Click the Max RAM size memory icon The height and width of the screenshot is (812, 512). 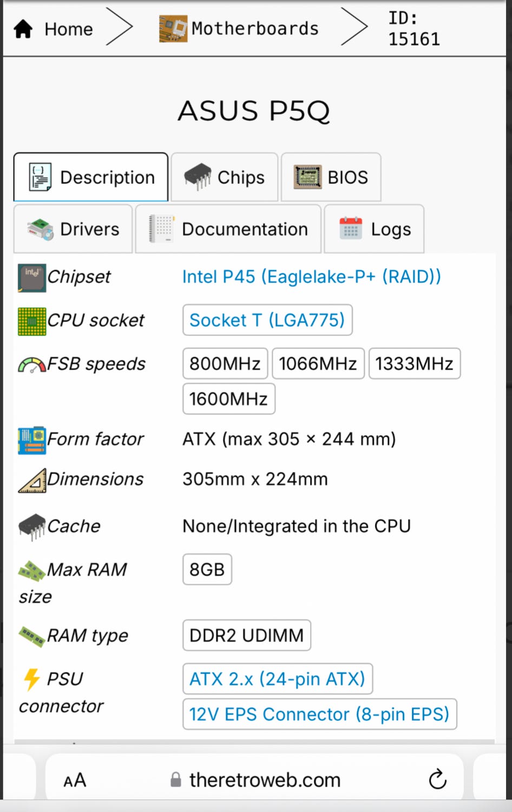pyautogui.click(x=32, y=571)
